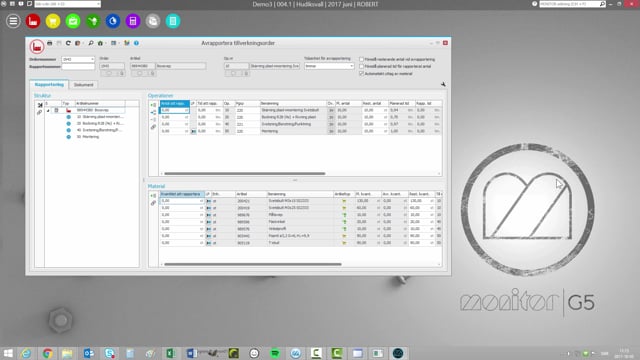Sort by Artikel column in Material
This screenshot has height=360, width=640.
[x=251, y=194]
